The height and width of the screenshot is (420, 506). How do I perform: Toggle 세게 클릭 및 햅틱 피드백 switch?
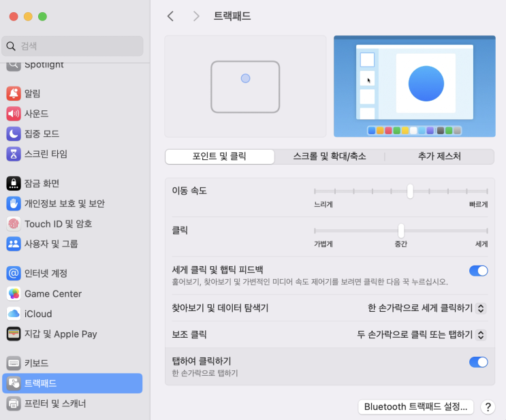478,271
